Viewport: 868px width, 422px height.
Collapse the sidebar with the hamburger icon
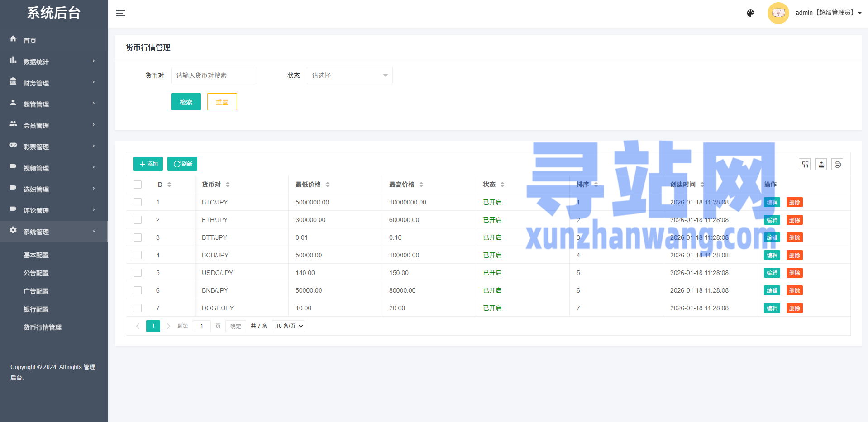pyautogui.click(x=121, y=13)
